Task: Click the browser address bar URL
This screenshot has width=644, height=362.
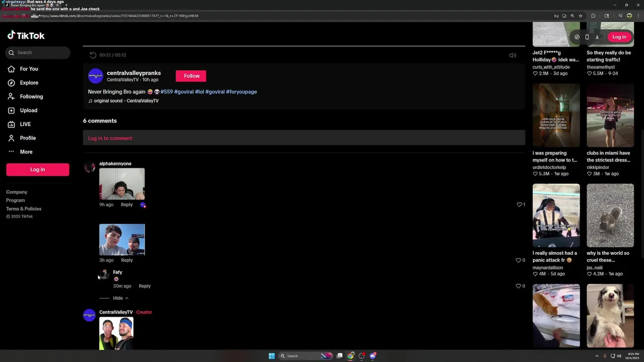Action: click(x=119, y=16)
